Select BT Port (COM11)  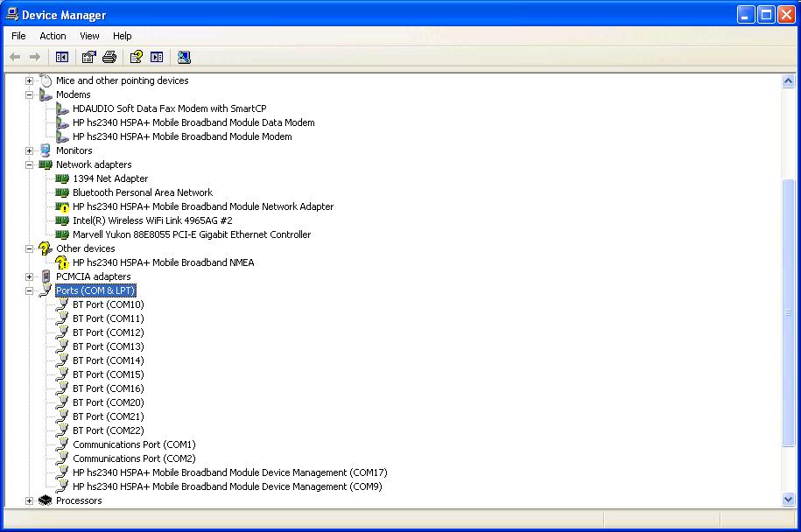pyautogui.click(x=109, y=318)
